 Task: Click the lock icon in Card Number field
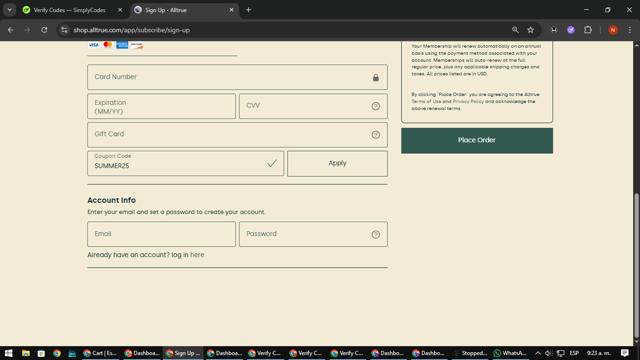(376, 78)
